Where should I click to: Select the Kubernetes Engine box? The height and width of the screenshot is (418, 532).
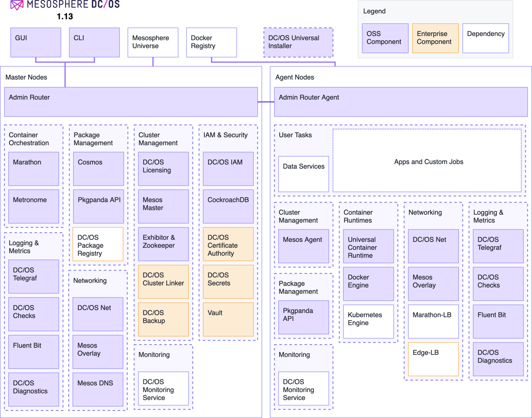tap(368, 322)
